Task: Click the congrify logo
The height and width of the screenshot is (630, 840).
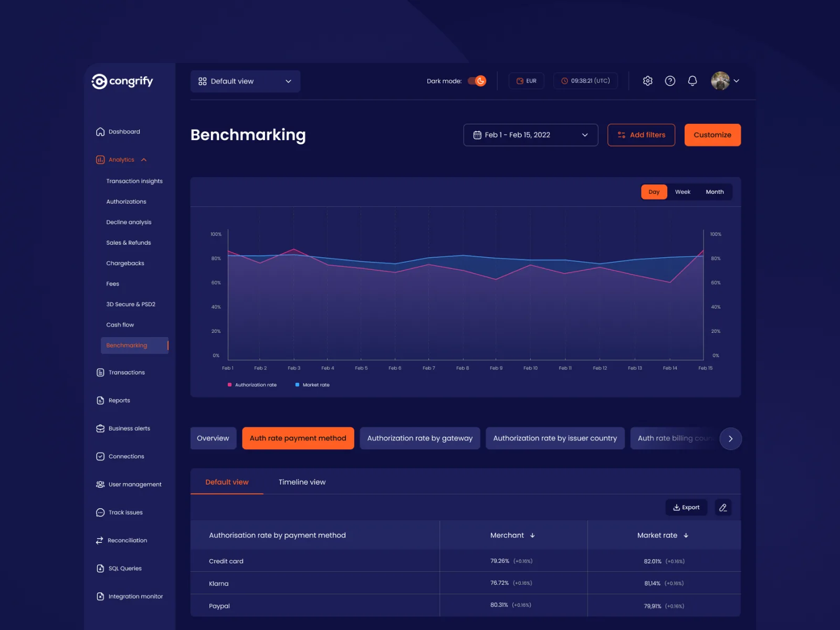Action: [122, 81]
